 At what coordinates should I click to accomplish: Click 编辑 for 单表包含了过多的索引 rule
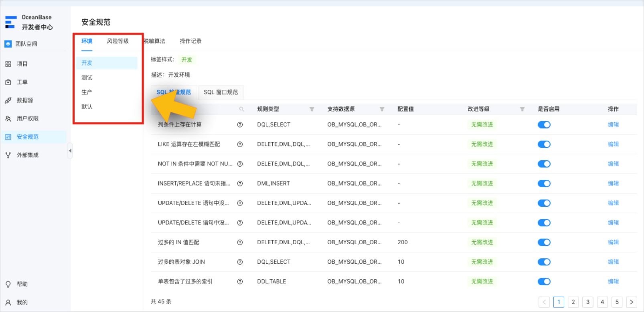tap(613, 281)
